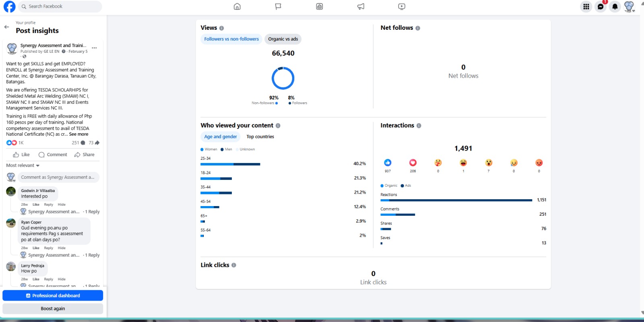Like Larry Pedraja's comment
644x322 pixels.
36,279
